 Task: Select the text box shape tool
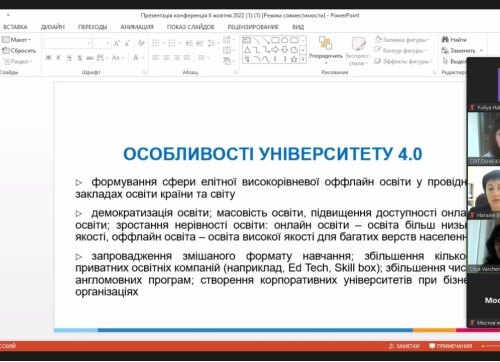[247, 40]
